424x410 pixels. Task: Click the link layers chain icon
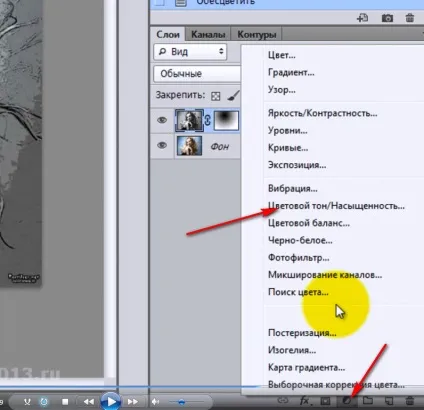tap(283, 399)
